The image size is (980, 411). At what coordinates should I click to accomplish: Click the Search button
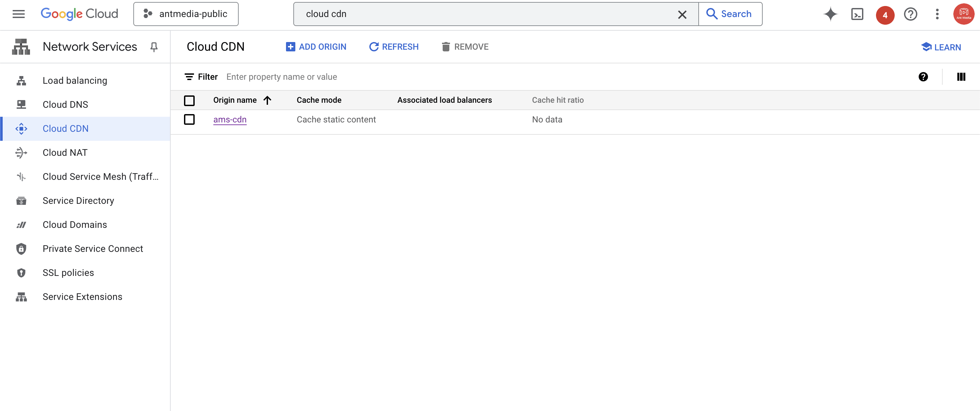tap(730, 14)
